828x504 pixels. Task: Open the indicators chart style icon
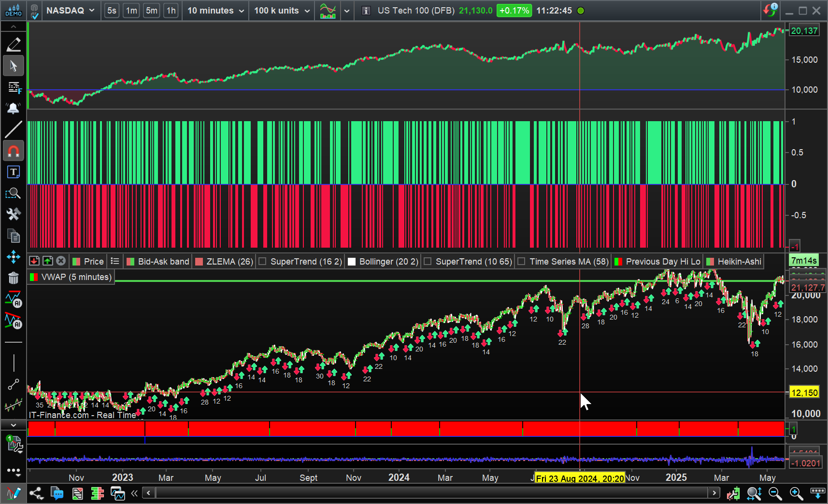[328, 11]
